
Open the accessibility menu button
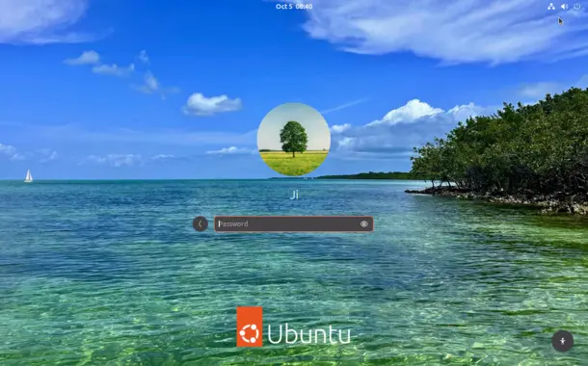(563, 341)
